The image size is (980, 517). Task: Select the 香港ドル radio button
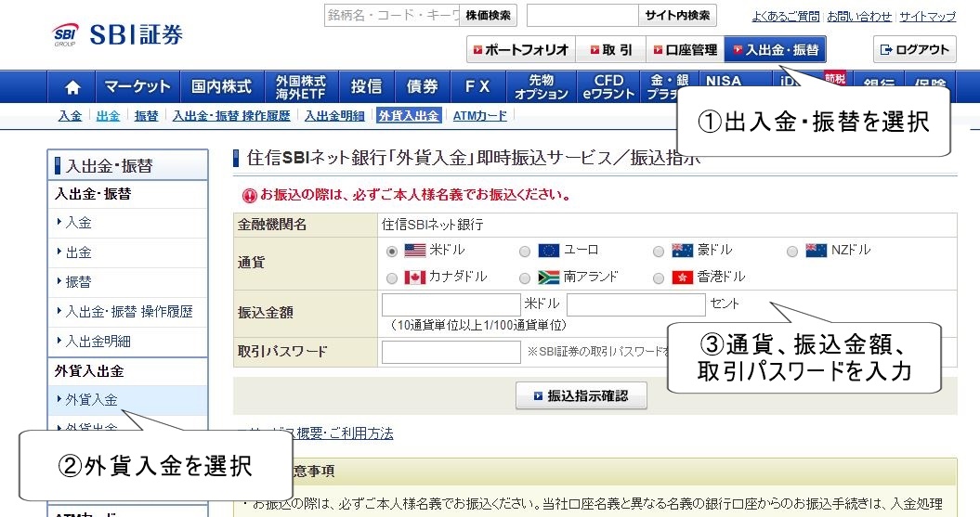[658, 278]
